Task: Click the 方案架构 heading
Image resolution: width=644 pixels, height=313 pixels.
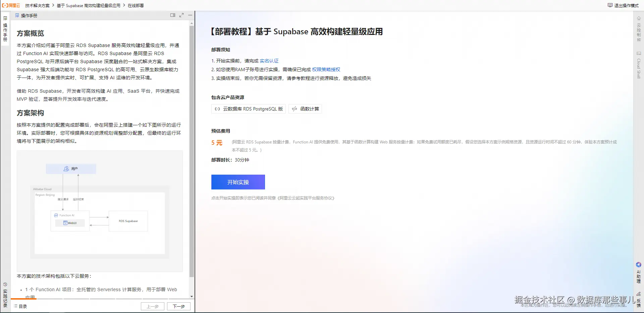Action: pos(31,113)
